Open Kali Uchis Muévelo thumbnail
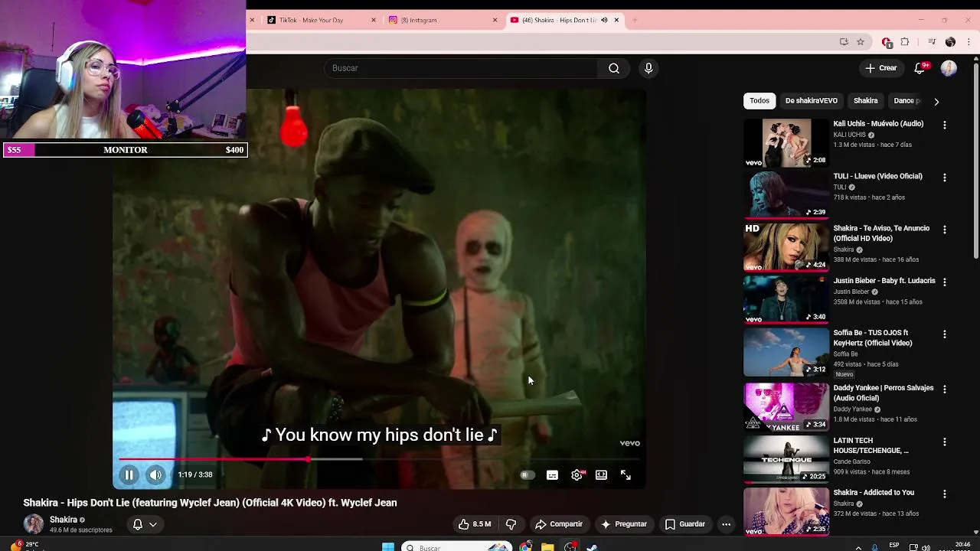Screen dimensions: 980x551 [x=786, y=142]
